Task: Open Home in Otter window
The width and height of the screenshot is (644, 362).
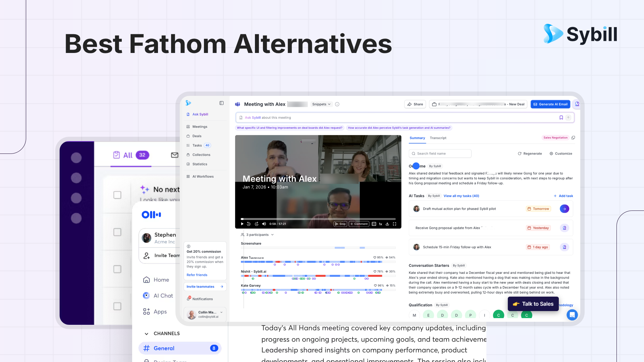Action: coord(156,280)
